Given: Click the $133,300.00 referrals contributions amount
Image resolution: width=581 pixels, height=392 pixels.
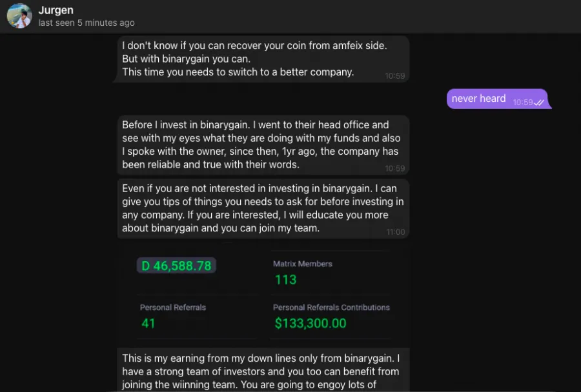Looking at the screenshot, I should [311, 323].
